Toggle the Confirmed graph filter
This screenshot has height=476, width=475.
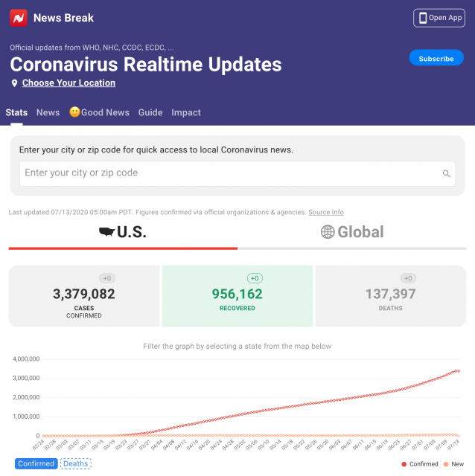(36, 463)
